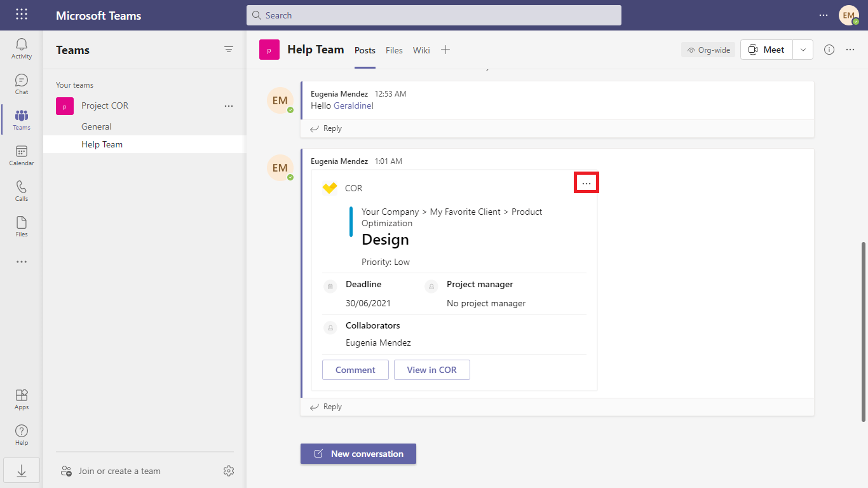868x488 pixels.
Task: Expand the Meet options dropdown arrow
Action: 803,50
